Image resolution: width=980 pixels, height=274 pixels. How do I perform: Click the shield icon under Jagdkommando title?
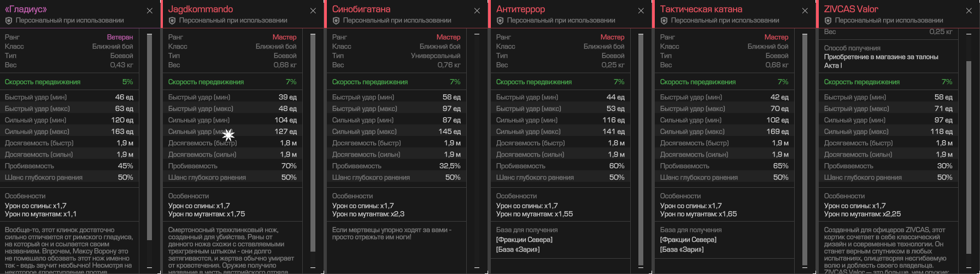click(172, 21)
